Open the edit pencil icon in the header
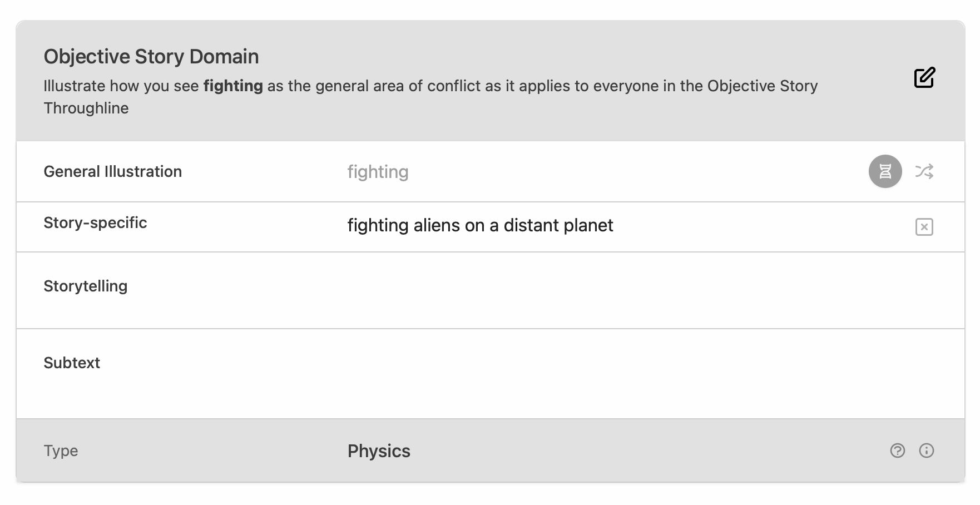 click(924, 78)
